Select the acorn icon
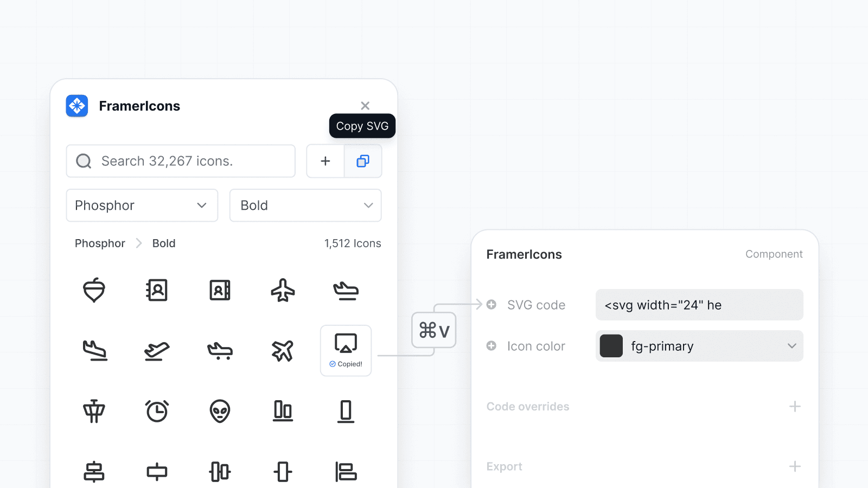 tap(94, 290)
